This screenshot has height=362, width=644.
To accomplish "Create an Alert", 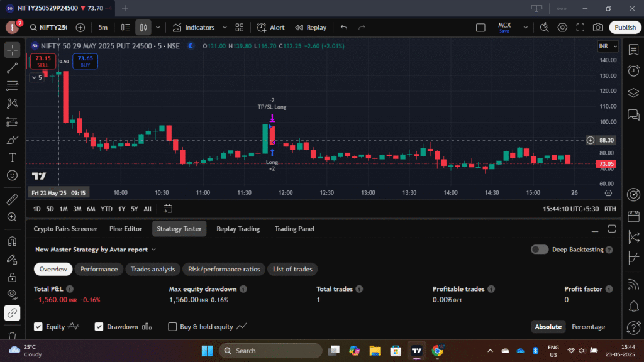I will tap(270, 28).
